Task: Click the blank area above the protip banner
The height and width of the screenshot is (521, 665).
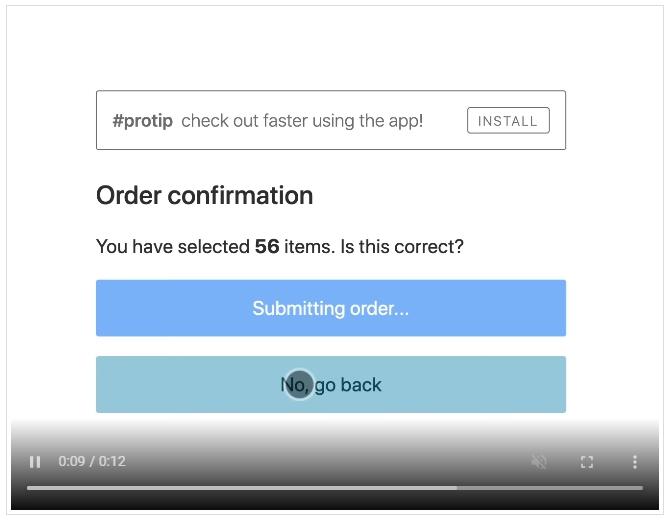Action: point(330,50)
